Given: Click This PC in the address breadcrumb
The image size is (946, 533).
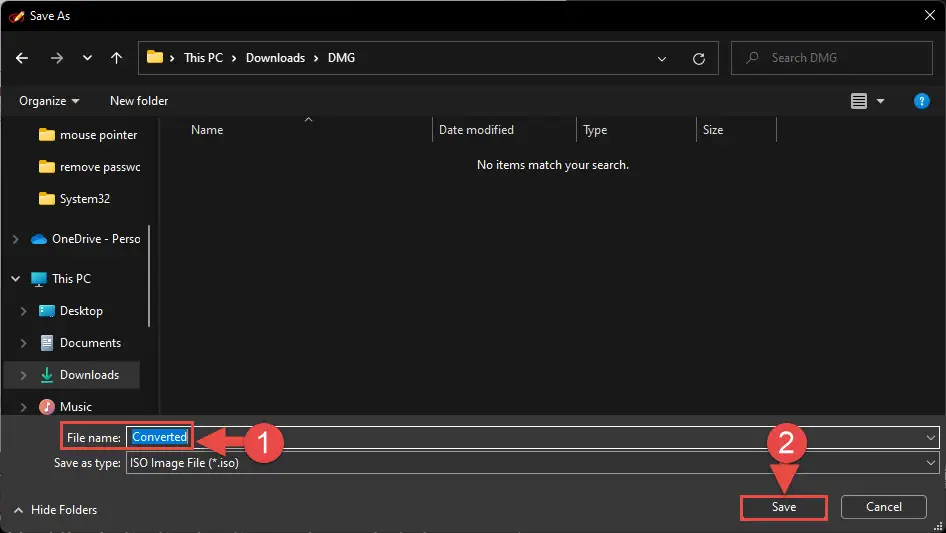Looking at the screenshot, I should coord(203,58).
